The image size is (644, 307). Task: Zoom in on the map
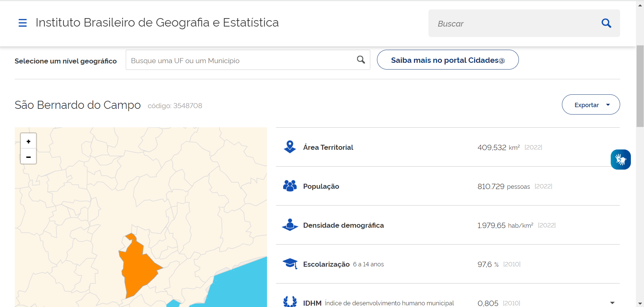tap(29, 141)
